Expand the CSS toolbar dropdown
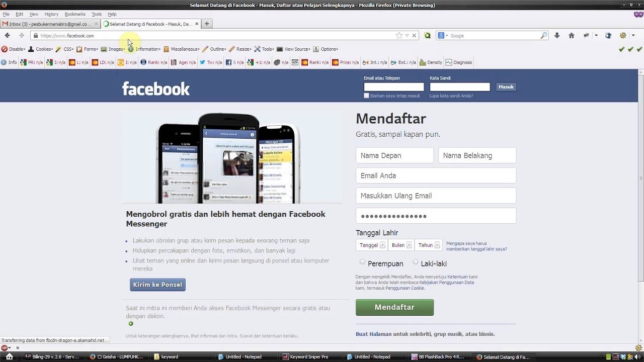 click(65, 49)
